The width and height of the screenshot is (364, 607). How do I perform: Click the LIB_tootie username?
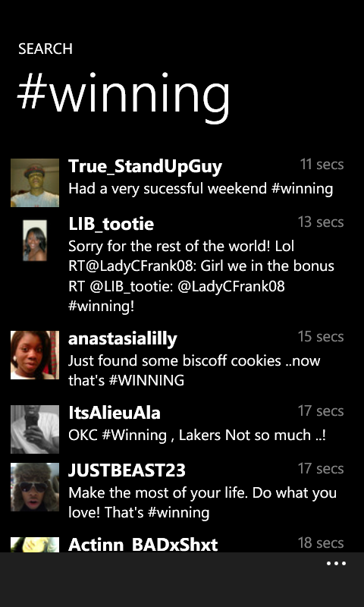pyautogui.click(x=111, y=224)
